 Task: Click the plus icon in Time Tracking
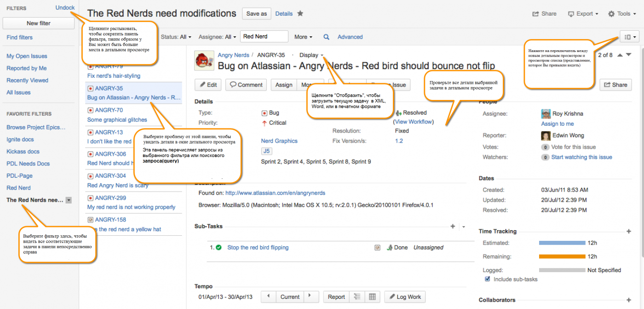coord(629,232)
